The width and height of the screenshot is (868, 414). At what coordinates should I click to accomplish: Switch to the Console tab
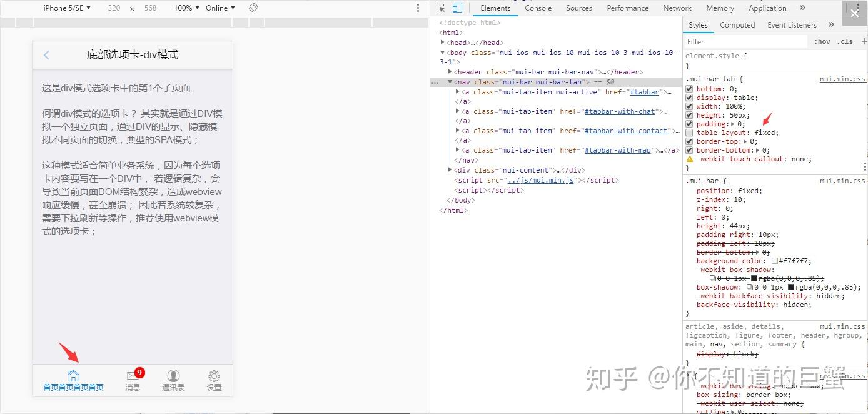(x=539, y=8)
